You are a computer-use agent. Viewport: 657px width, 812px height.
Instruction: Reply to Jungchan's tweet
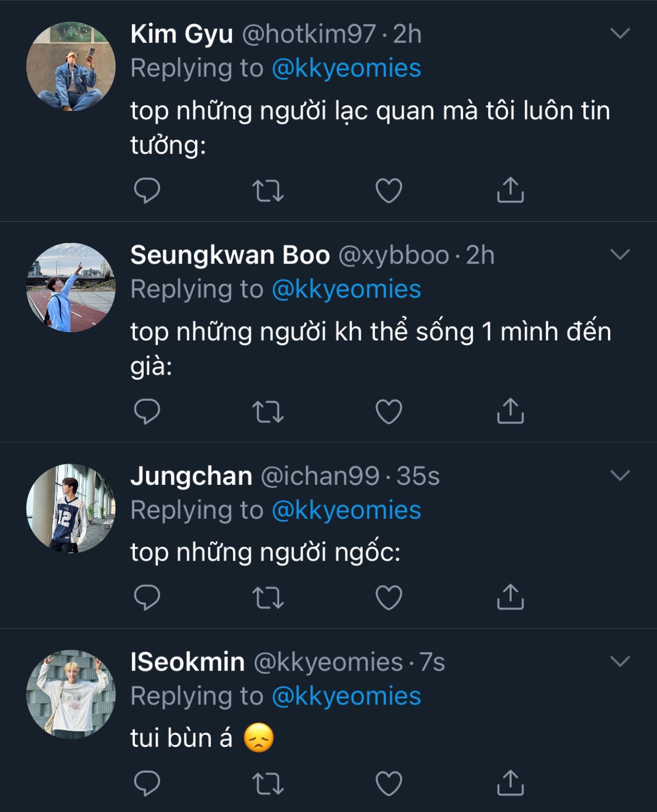pos(147,598)
